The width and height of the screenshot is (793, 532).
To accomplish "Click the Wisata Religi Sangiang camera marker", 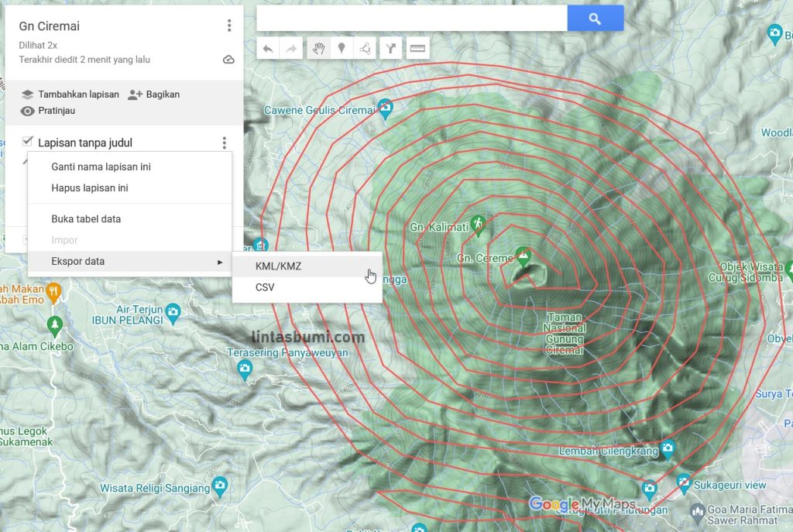I will [x=220, y=486].
